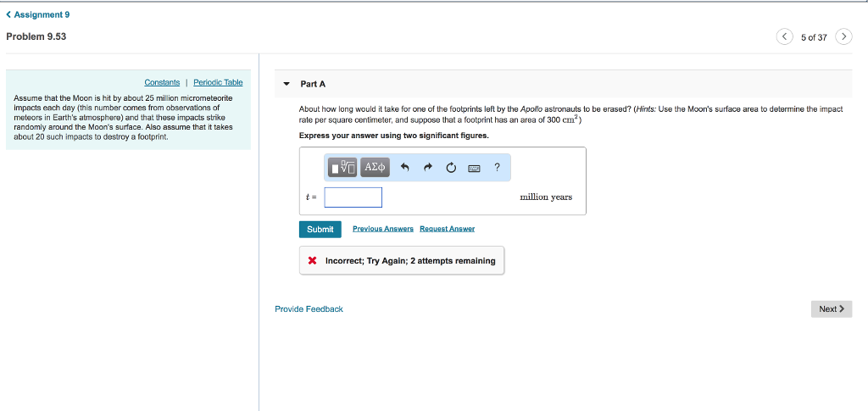Click the 'Incorrect; Try Again' message
Viewport: 868px width, 411px height.
click(402, 260)
